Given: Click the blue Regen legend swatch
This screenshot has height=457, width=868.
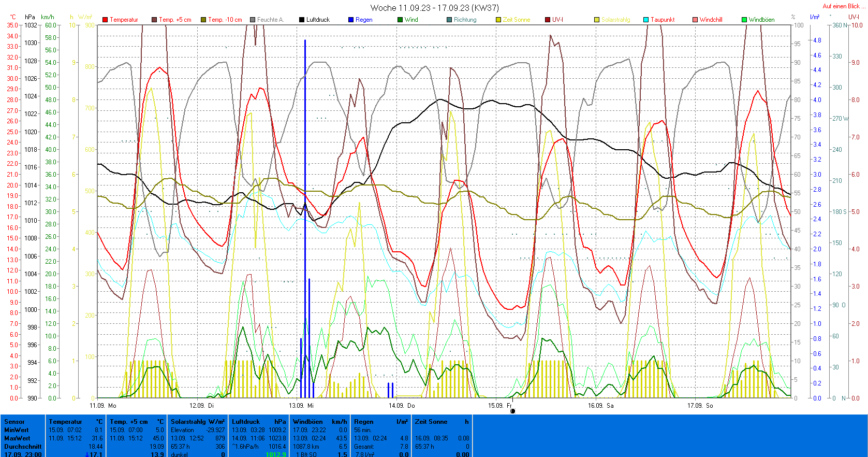Looking at the screenshot, I should click(x=351, y=20).
